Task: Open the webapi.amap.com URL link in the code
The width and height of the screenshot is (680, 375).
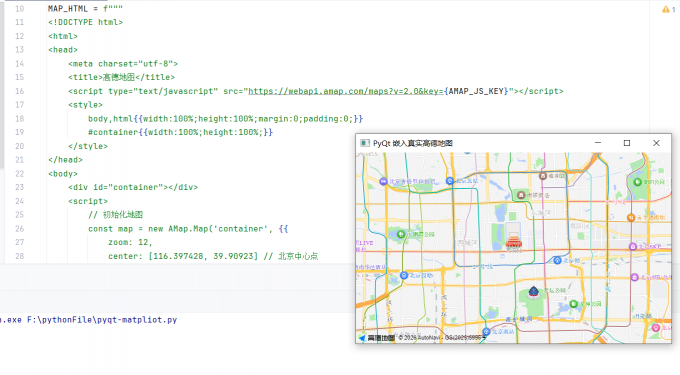Action: pos(346,91)
